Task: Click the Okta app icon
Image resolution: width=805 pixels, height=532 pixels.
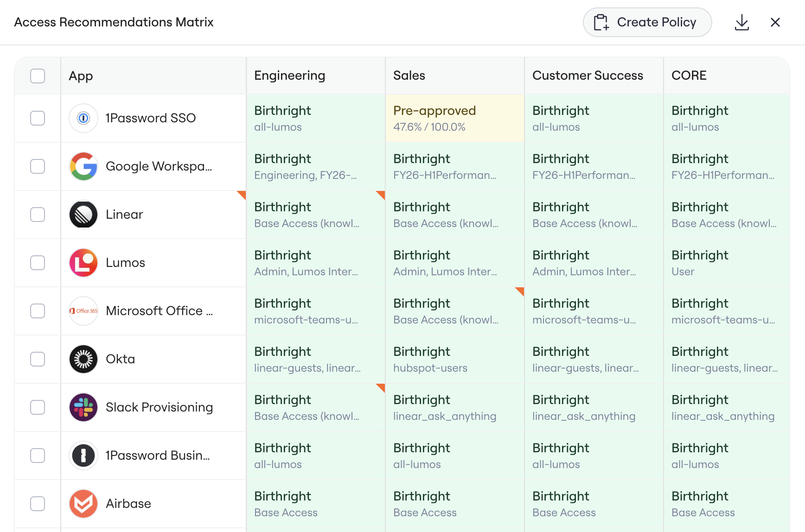Action: [x=83, y=359]
